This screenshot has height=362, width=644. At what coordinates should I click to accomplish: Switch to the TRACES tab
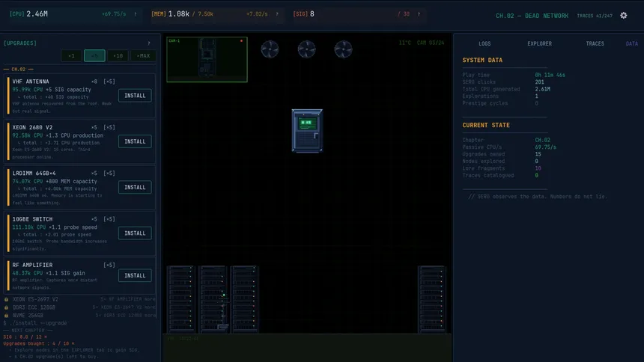pos(595,43)
